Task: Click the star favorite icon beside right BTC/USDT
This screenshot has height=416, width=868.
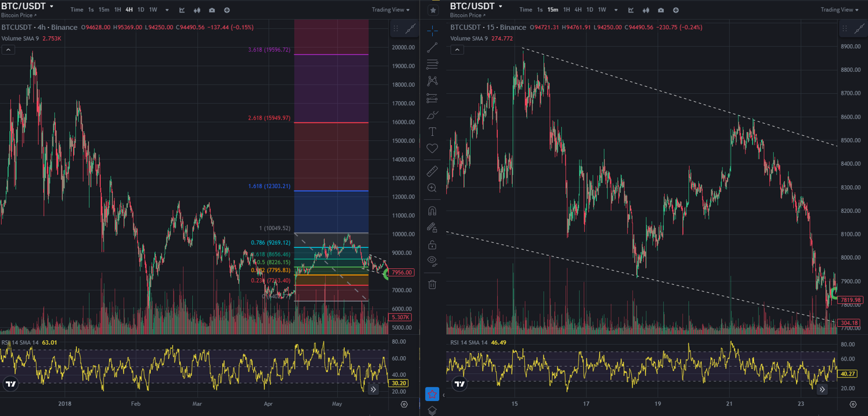Action: tap(433, 10)
